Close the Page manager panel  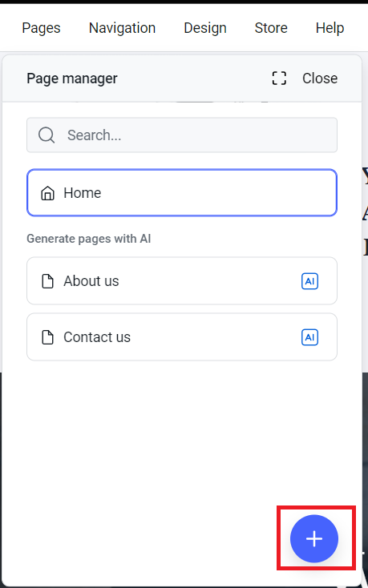coord(320,79)
